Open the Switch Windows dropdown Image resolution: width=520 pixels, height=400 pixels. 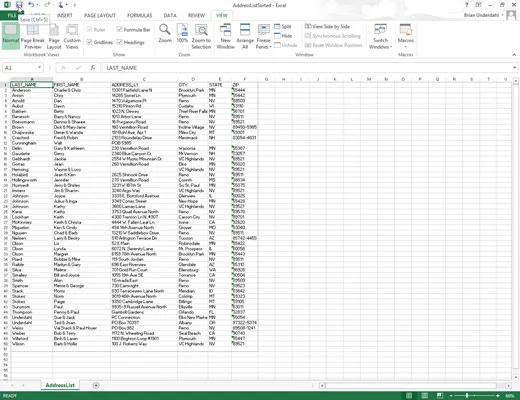[380, 37]
